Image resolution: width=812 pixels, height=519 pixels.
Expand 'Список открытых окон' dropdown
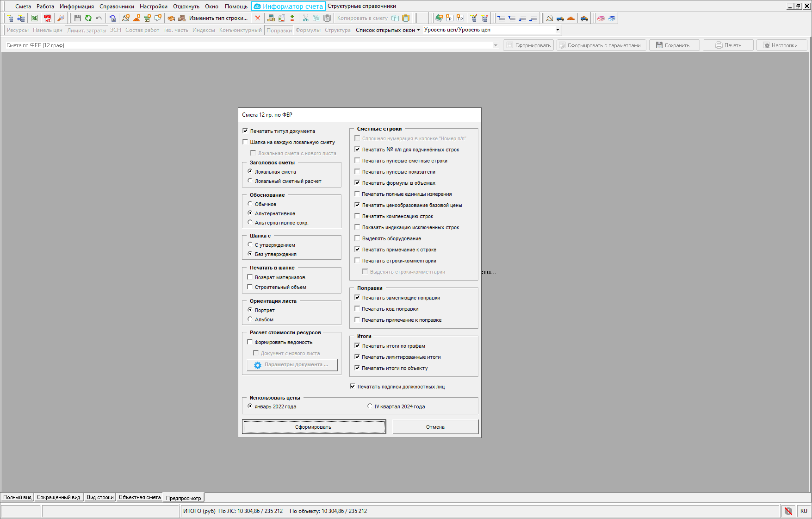(x=388, y=30)
